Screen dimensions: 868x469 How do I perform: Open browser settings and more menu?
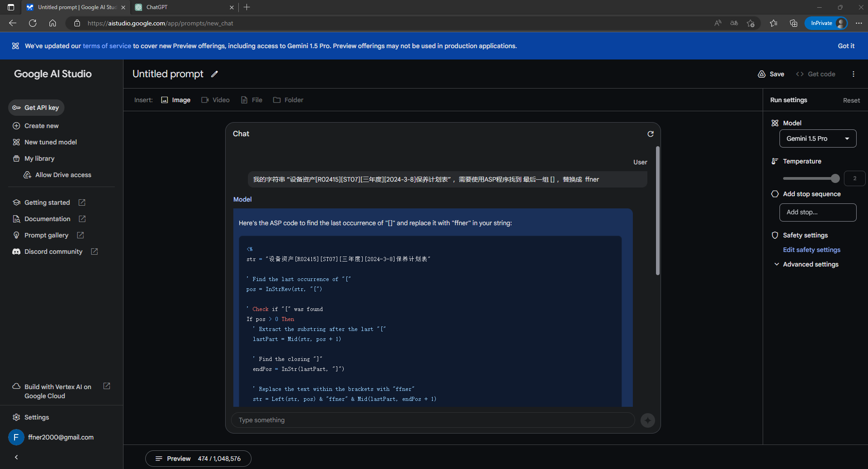859,23
